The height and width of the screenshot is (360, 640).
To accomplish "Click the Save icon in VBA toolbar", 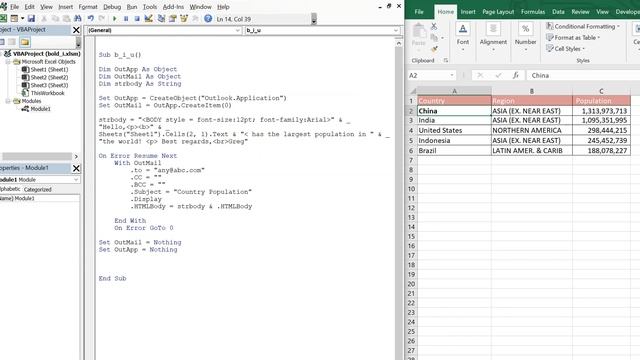I will coord(31,19).
